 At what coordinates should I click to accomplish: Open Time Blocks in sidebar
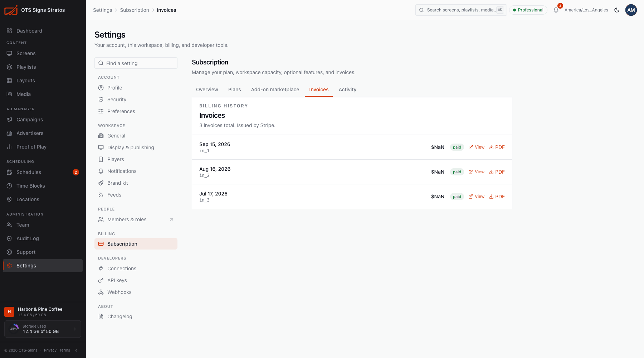pyautogui.click(x=43, y=186)
